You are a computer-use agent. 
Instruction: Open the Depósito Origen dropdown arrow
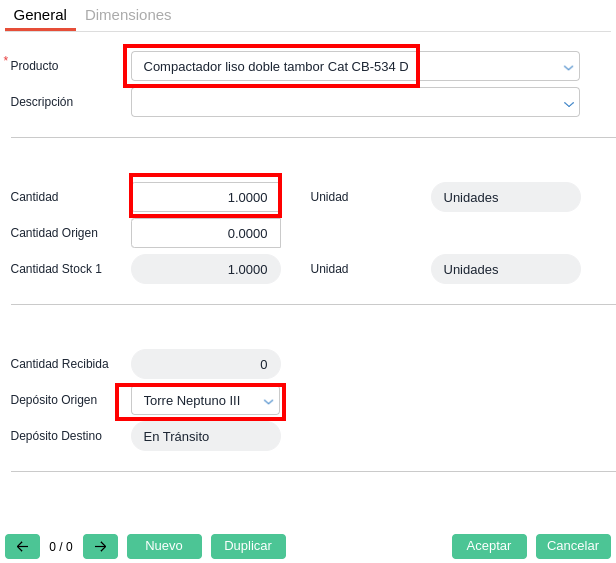pos(268,402)
